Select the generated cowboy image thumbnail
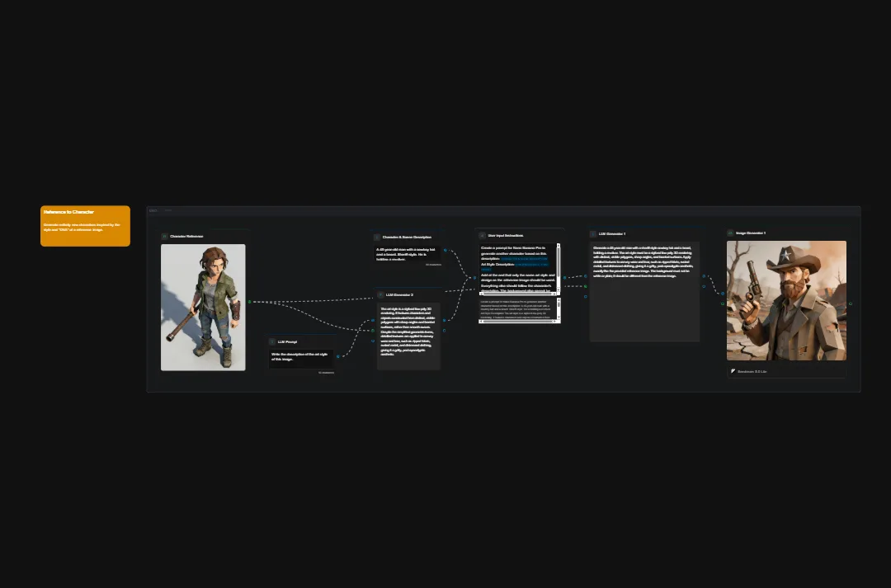This screenshot has width=891, height=588. (786, 301)
